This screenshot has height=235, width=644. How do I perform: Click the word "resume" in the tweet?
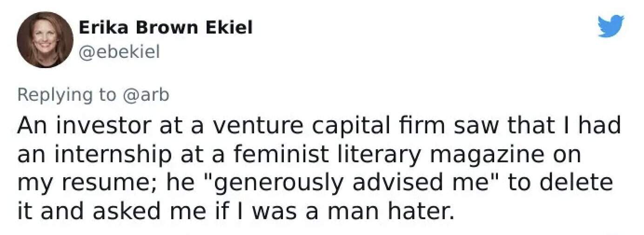click(93, 183)
